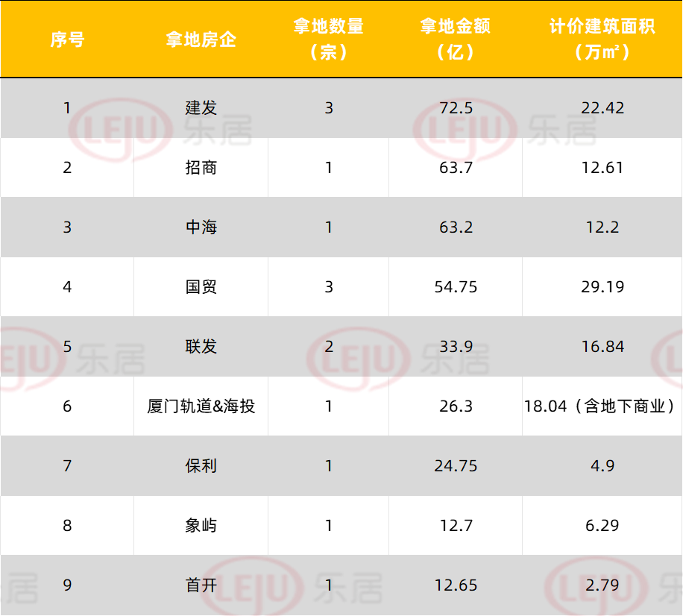Select the company cell 联发
The image size is (683, 616).
pos(201,346)
